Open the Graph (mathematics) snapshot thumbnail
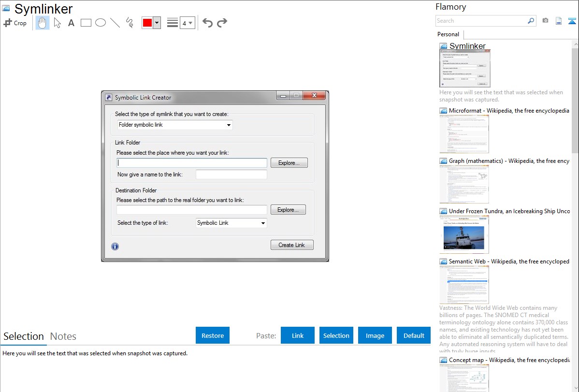The height and width of the screenshot is (392, 579). tap(464, 184)
